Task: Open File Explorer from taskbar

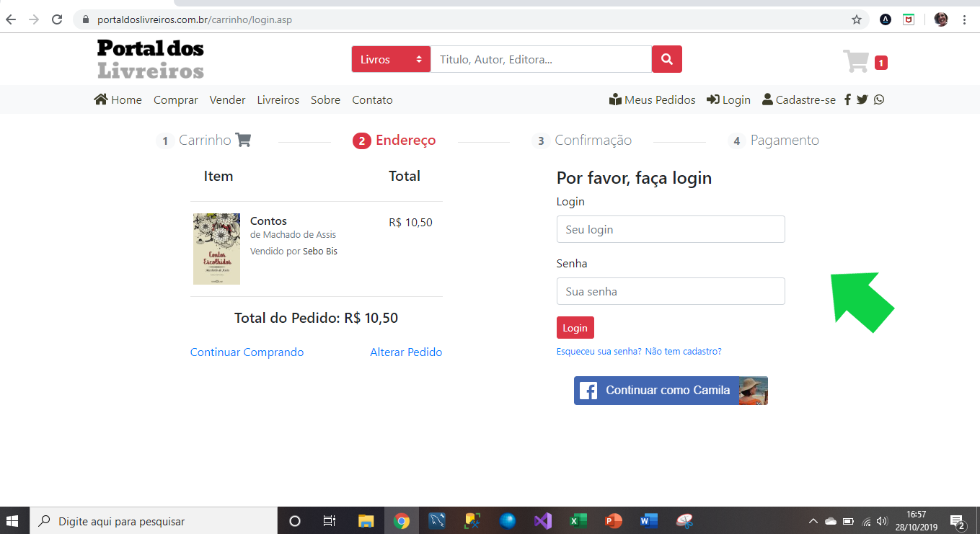Action: click(x=366, y=521)
